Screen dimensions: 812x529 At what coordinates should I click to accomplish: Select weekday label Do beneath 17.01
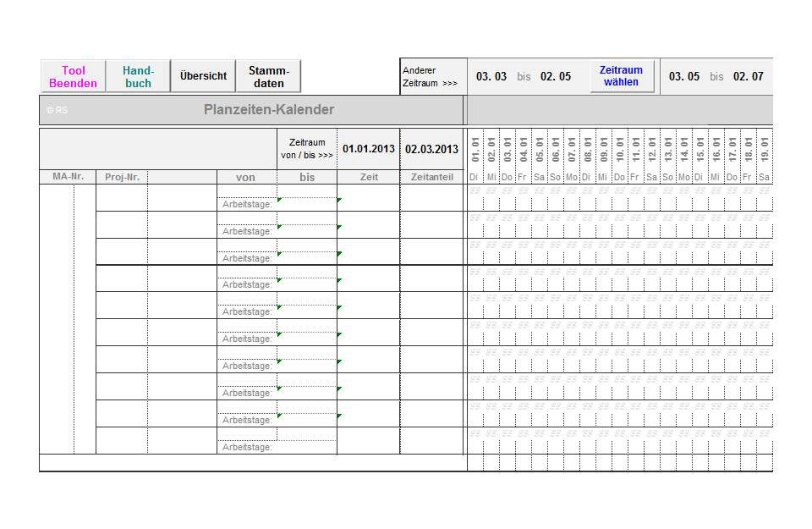732,177
